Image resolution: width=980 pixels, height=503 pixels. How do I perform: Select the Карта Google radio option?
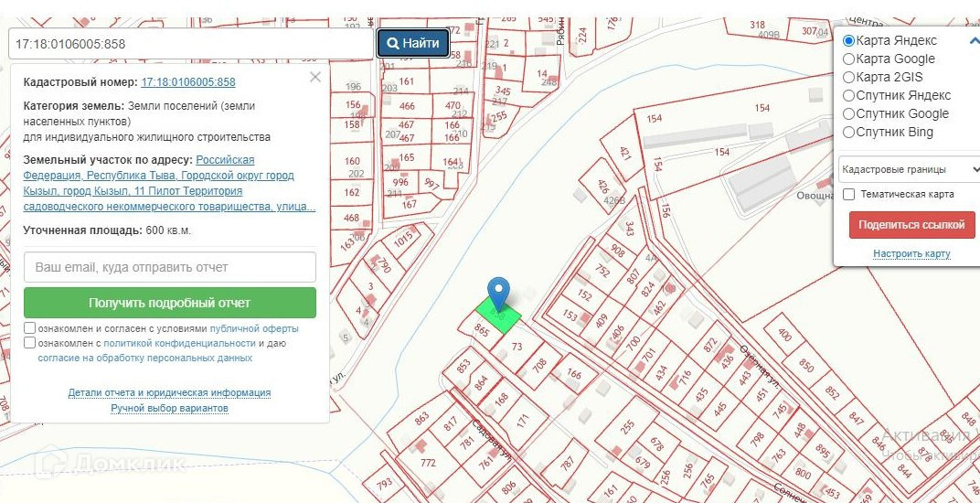point(849,59)
